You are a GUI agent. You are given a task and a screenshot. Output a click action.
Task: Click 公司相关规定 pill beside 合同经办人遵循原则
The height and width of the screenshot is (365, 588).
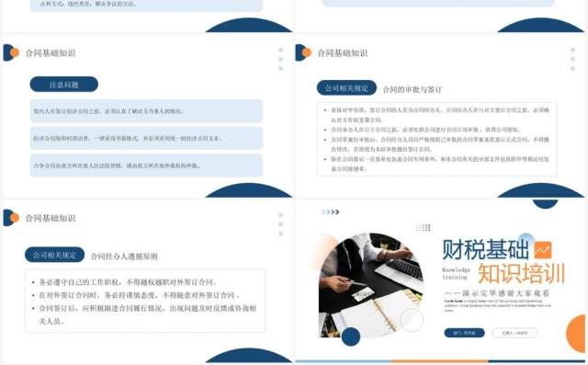point(55,255)
